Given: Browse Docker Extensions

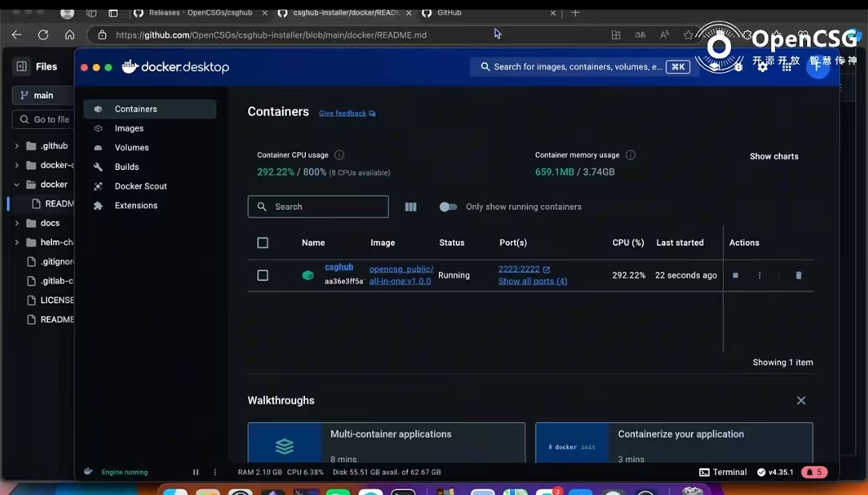Looking at the screenshot, I should point(135,205).
